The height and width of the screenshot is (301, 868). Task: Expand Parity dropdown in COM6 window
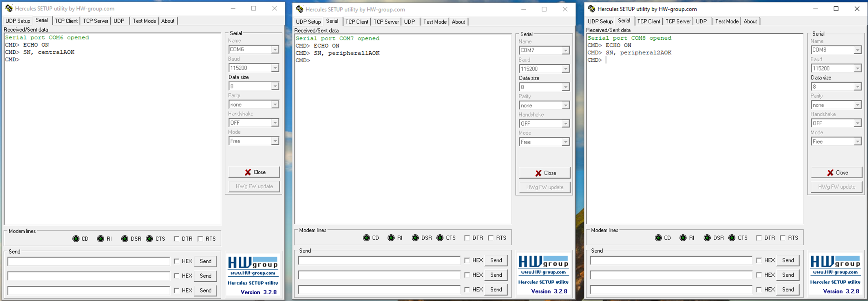point(275,105)
